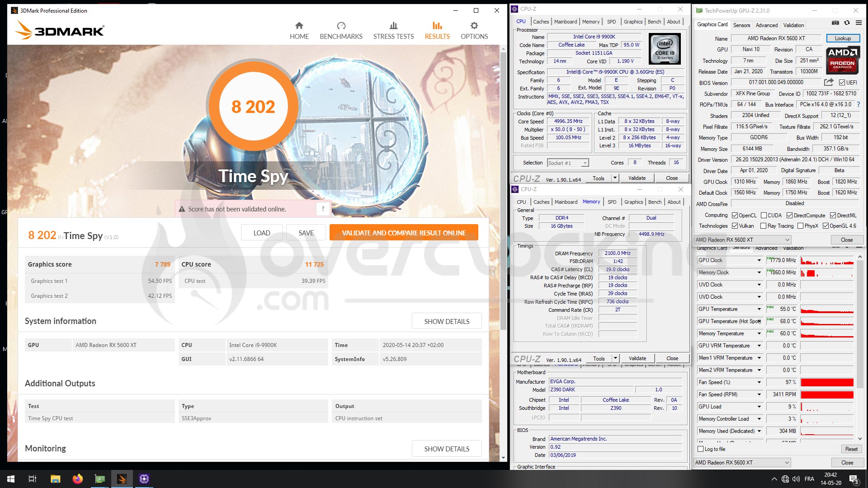The image size is (868, 488).
Task: Click Validate and Compare Result Online
Action: 404,233
